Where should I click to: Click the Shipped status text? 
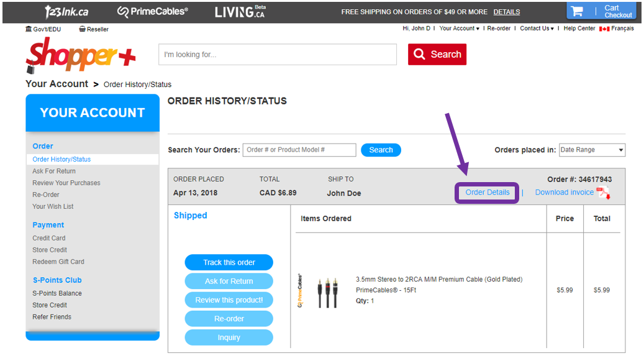pos(190,216)
